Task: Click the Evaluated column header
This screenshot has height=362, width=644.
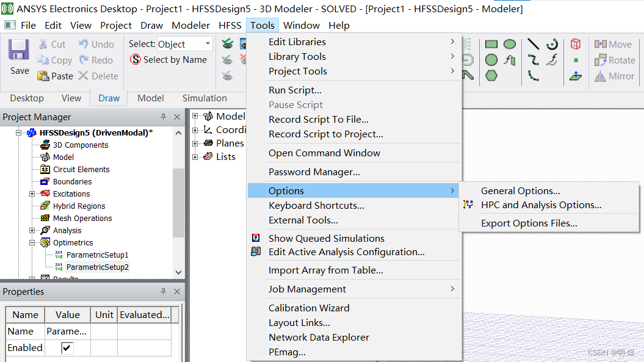Action: point(145,315)
